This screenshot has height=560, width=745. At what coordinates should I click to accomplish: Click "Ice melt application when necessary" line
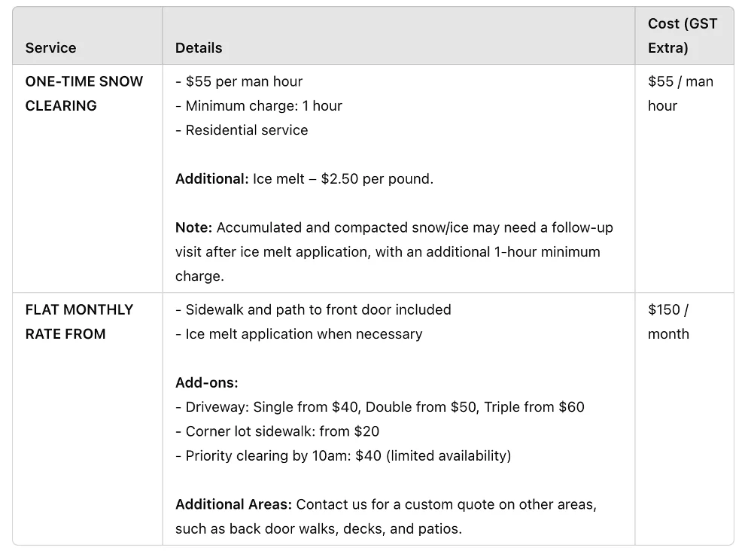[299, 333]
